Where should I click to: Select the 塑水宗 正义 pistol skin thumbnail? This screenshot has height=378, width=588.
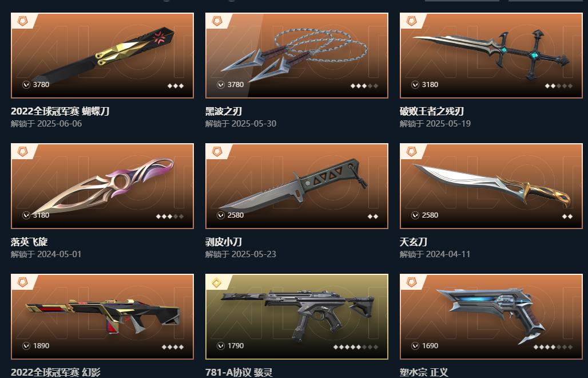point(491,317)
